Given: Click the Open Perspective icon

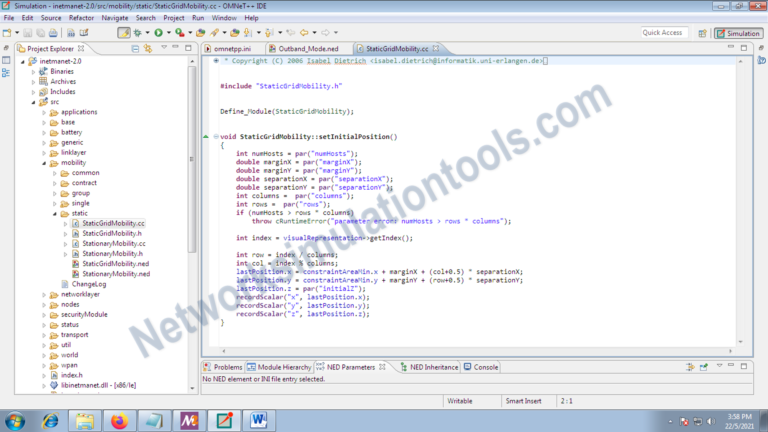Looking at the screenshot, I should (700, 33).
